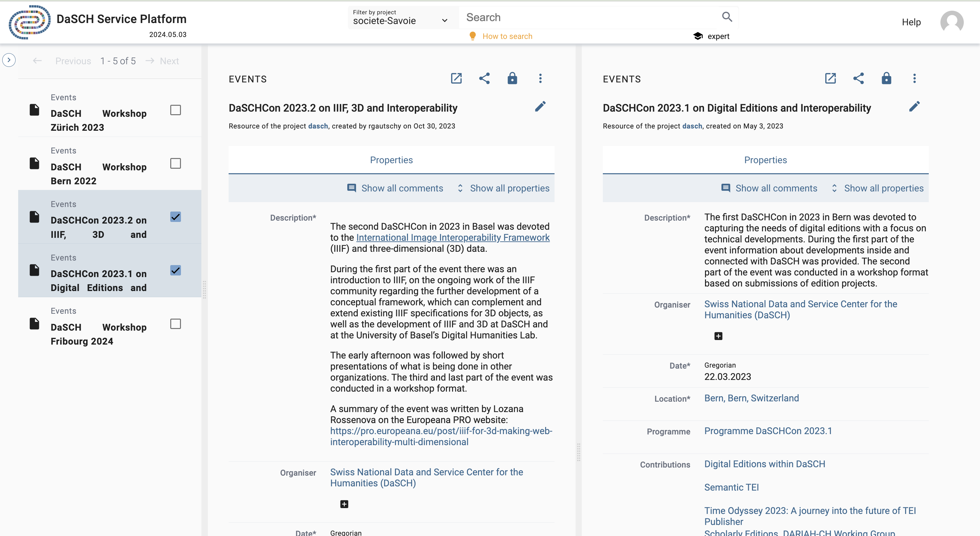Share the DaSCHCon 2023.2 resource

click(484, 79)
